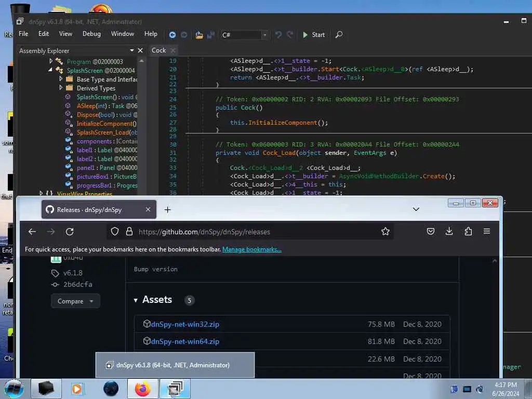Expand the VirusWire.Properties namespace
Image resolution: width=532 pixels, height=399 pixels.
pos(41,193)
